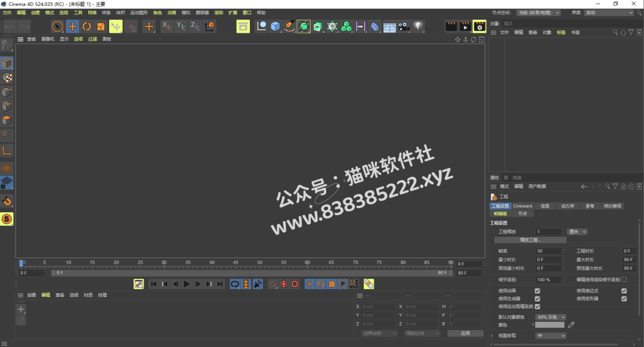Click the '缩放工程...' button
The width and height of the screenshot is (644, 347).
(530, 240)
